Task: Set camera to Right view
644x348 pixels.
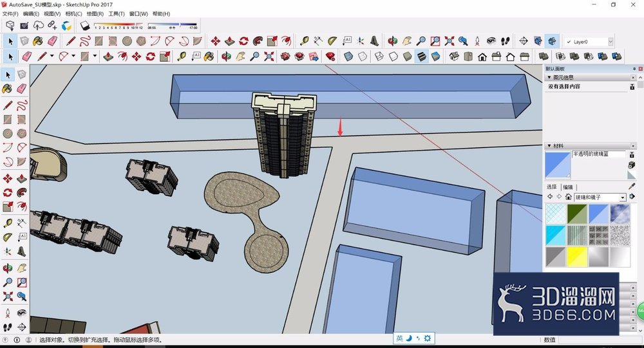Action: coord(496,56)
